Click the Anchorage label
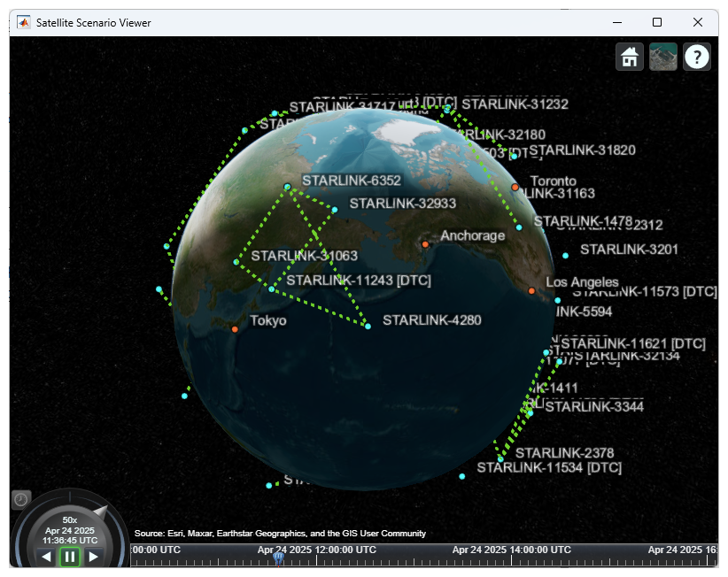728x577 pixels. (x=473, y=235)
